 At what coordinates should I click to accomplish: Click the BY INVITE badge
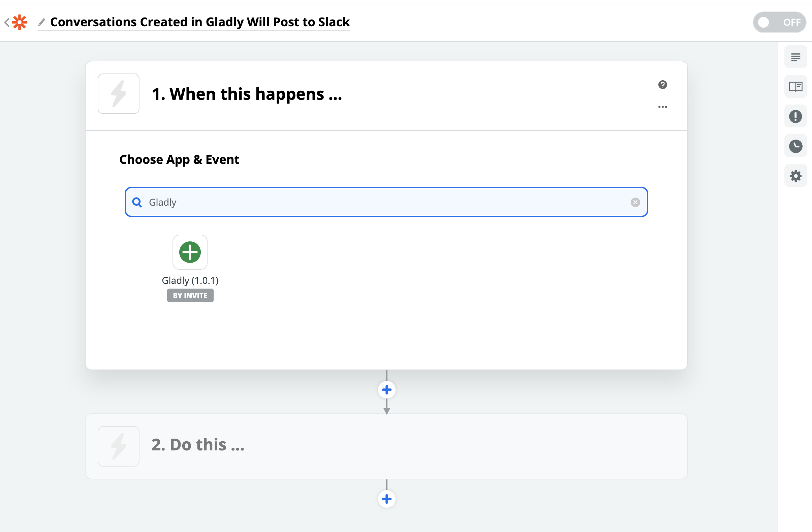coord(190,296)
